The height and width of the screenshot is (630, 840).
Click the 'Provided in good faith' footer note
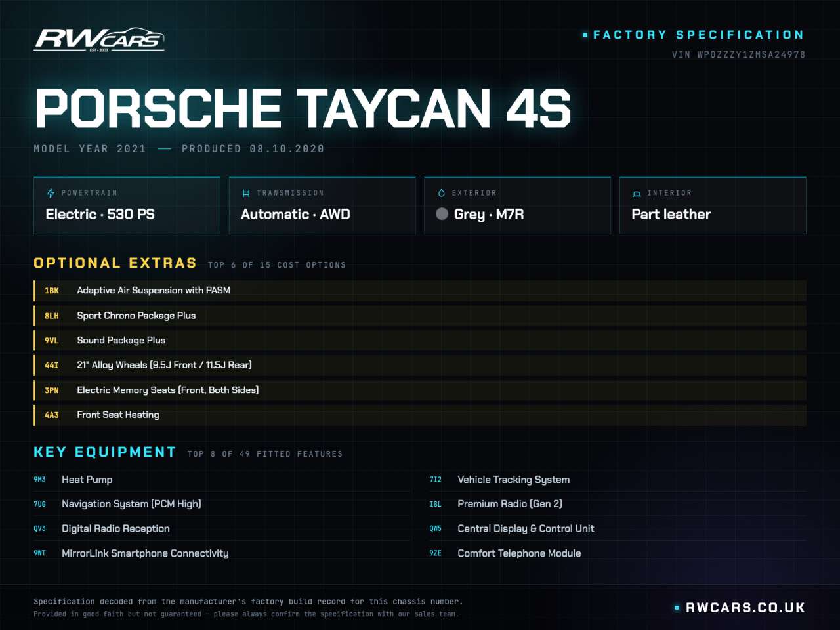(246, 614)
